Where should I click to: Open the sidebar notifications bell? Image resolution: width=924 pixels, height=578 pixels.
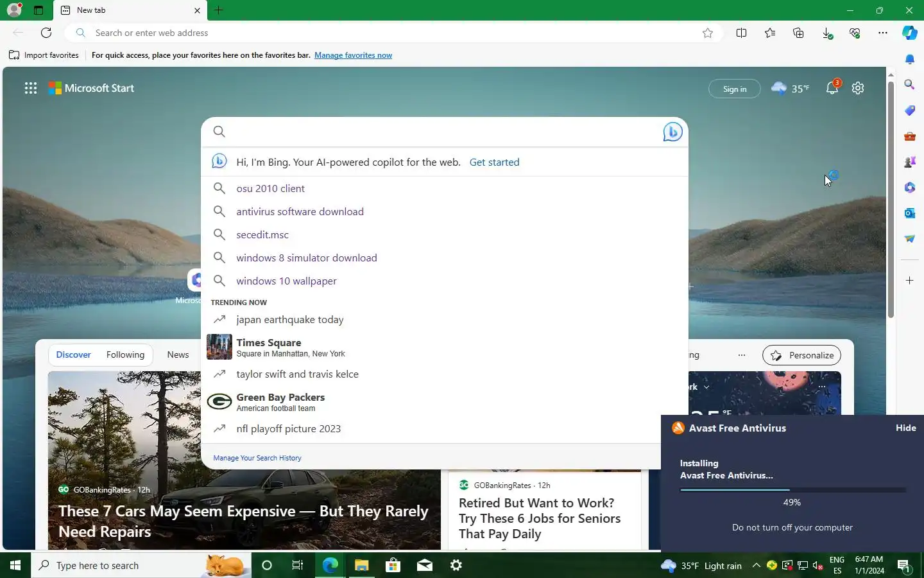(x=910, y=59)
